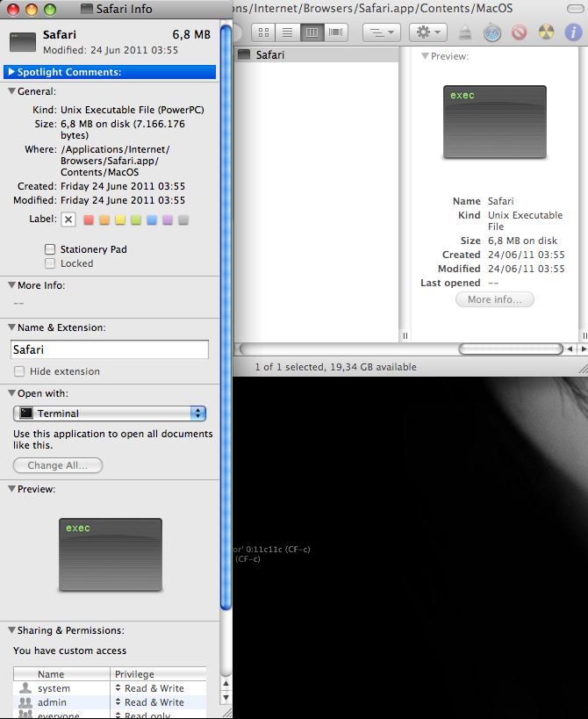Click the Burn disc icon in Finder toolbar
This screenshot has height=719, width=588.
click(546, 32)
